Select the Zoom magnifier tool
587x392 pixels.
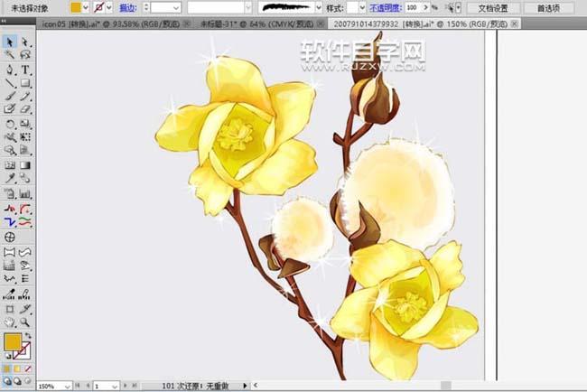[x=25, y=321]
